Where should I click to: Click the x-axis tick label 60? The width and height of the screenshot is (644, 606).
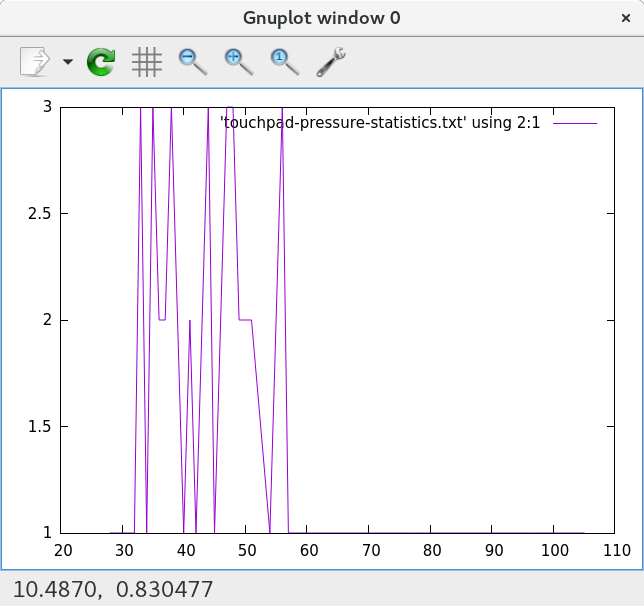(x=308, y=550)
